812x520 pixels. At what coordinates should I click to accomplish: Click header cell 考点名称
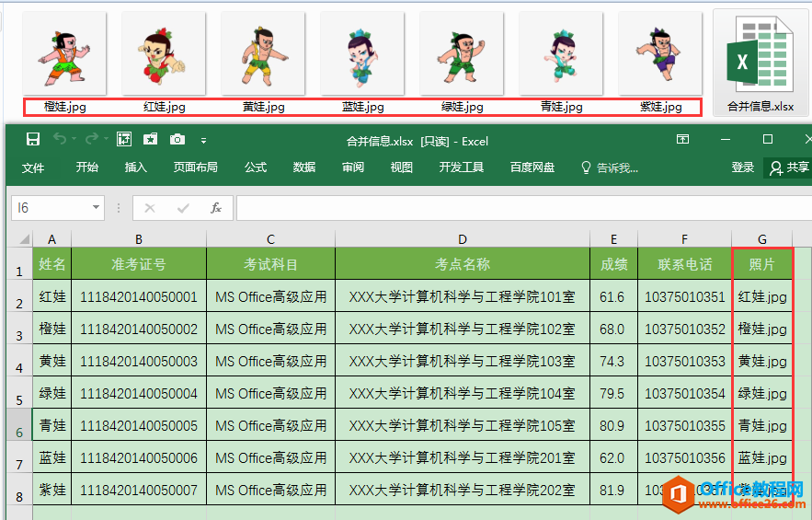(x=463, y=264)
